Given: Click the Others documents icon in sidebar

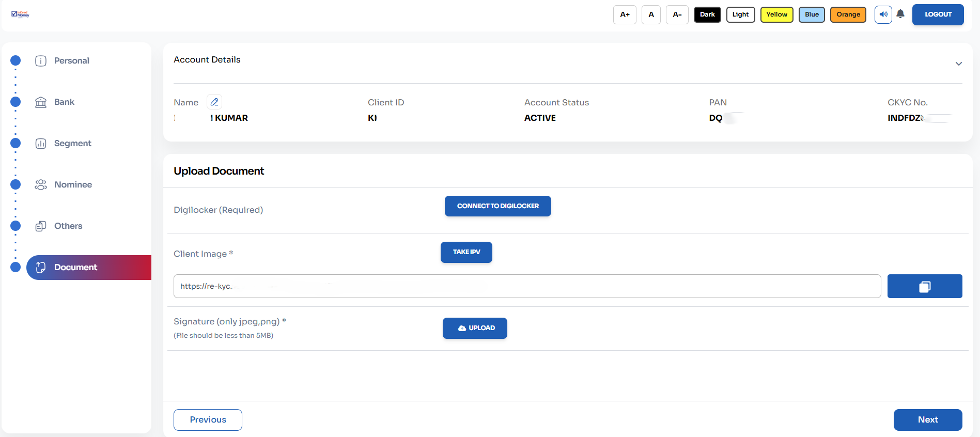Looking at the screenshot, I should click(x=41, y=226).
